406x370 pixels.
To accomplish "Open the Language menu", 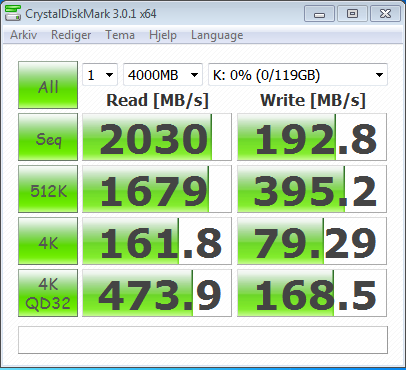I will tap(217, 35).
